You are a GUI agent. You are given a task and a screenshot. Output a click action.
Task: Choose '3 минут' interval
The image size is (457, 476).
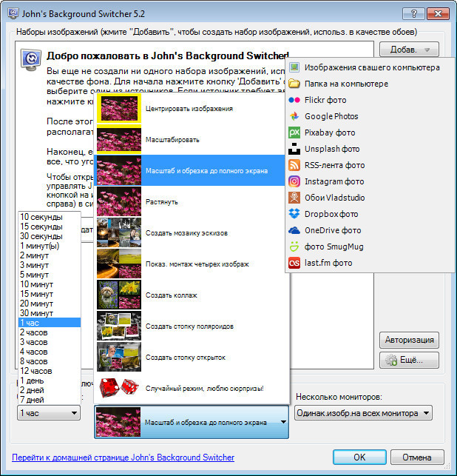50,265
